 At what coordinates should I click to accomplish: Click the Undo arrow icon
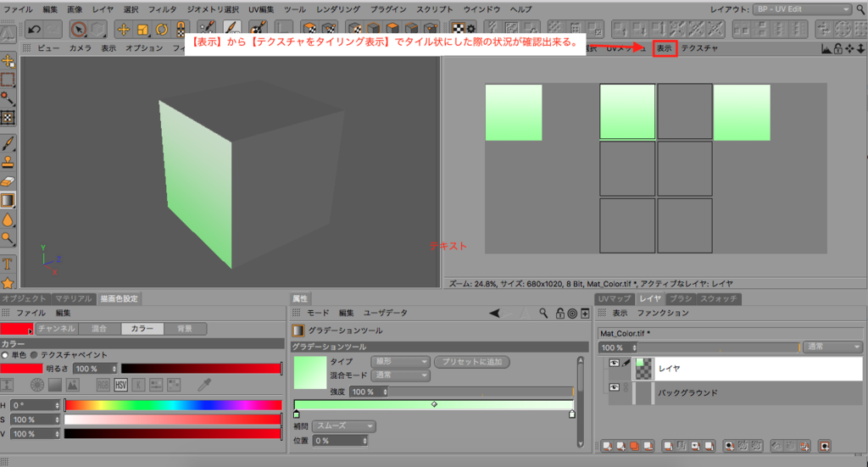(x=34, y=29)
